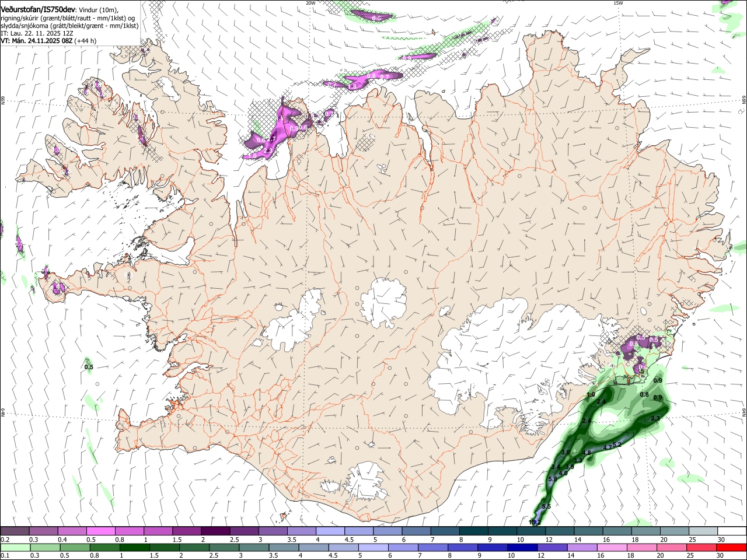747x560 pixels.
Task: Click the bright magenta swatch between 0.5 and 0.8, top legend row
Action: pos(100,531)
